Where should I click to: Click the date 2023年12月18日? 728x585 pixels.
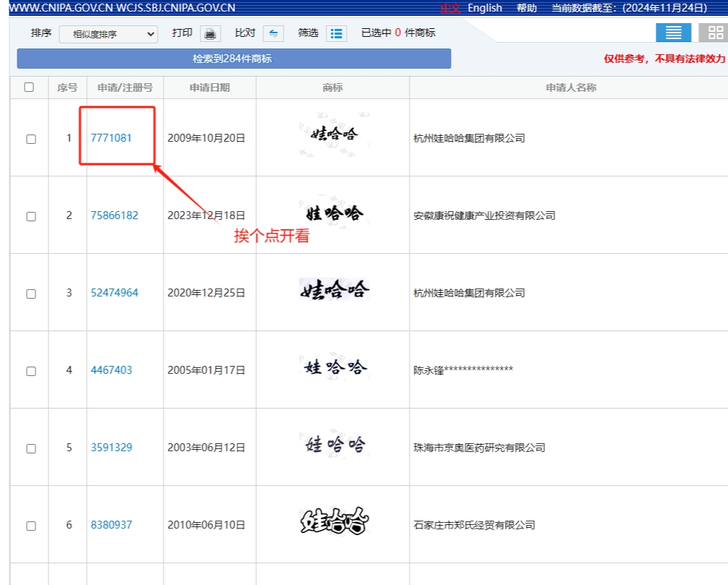(206, 215)
